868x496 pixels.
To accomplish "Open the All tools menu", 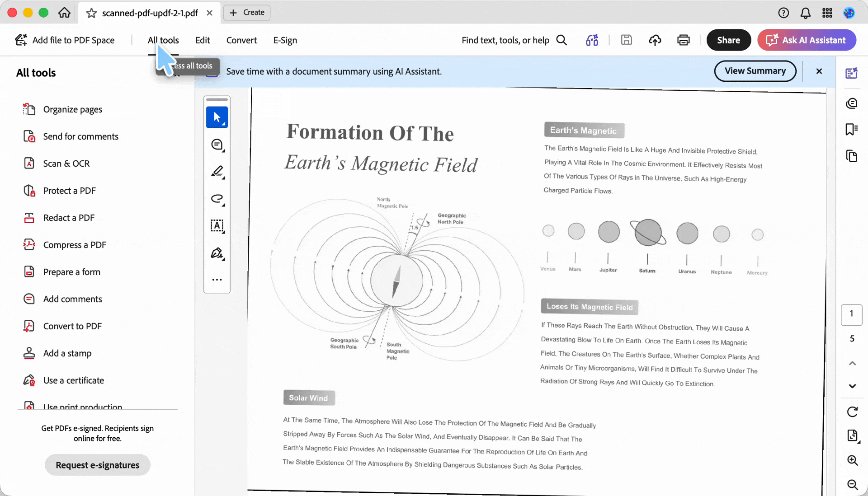I will pyautogui.click(x=163, y=40).
